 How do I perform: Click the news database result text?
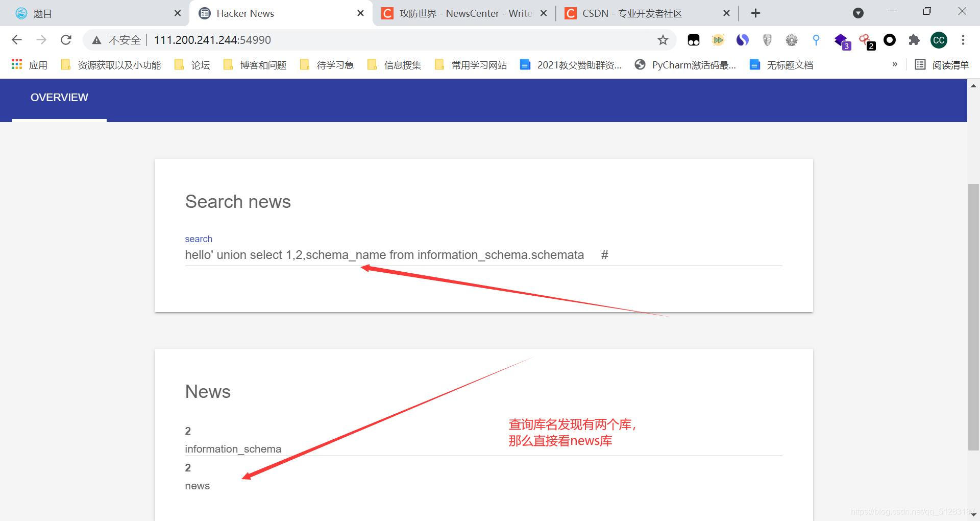click(x=197, y=485)
